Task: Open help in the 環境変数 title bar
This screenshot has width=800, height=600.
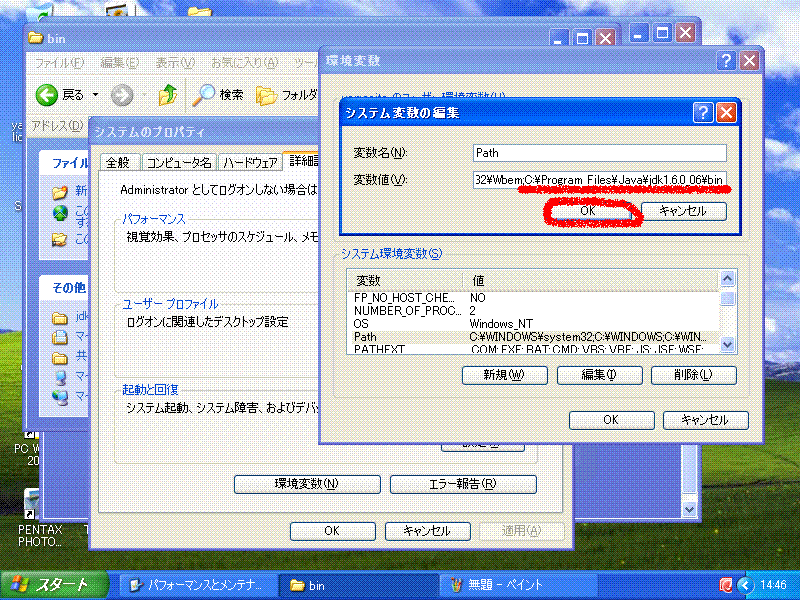Action: (x=726, y=61)
